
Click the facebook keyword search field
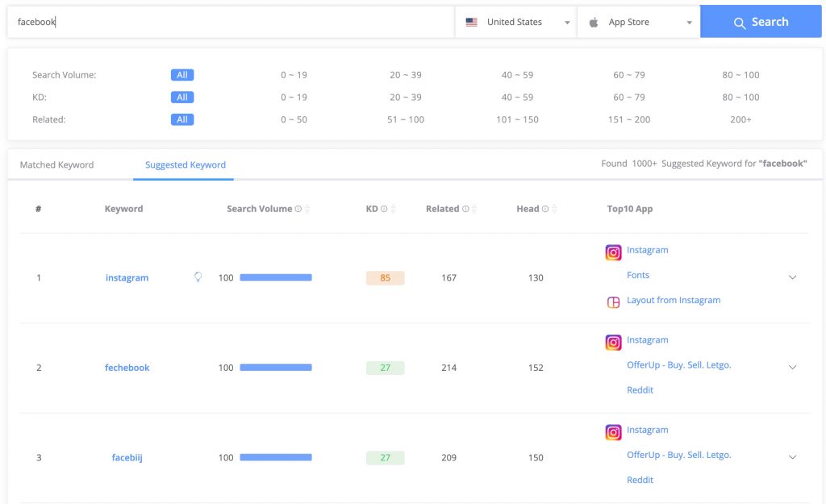click(x=230, y=23)
